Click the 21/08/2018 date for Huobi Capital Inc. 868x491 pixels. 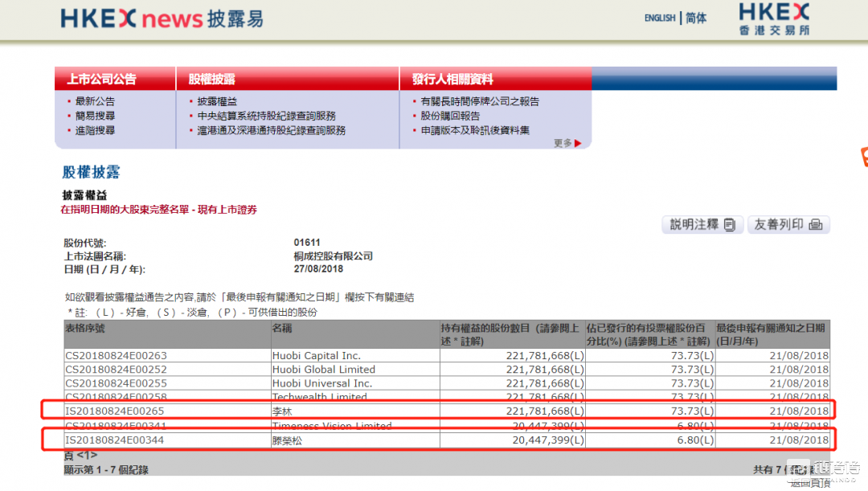[799, 355]
